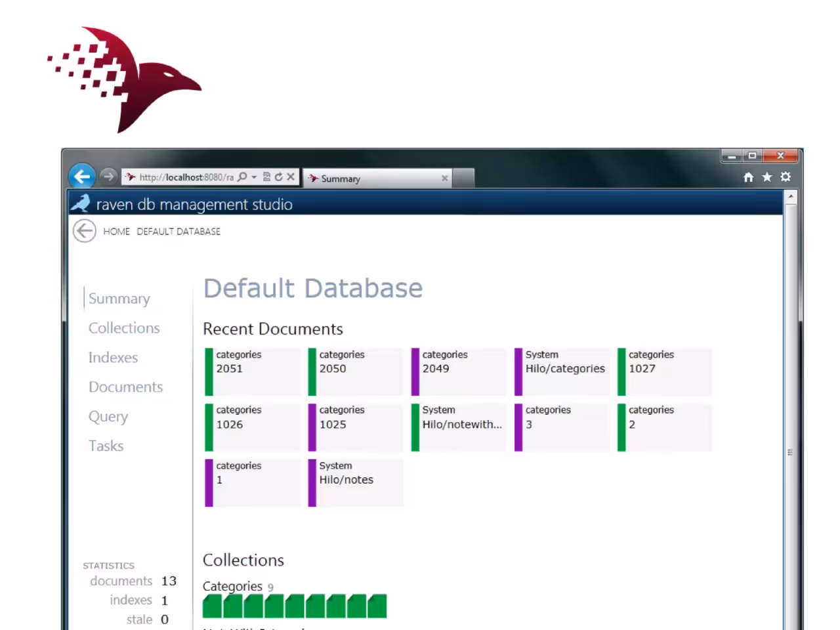Click DEFAULT DATABASE breadcrumb link
Image resolution: width=840 pixels, height=630 pixels.
[x=178, y=232]
